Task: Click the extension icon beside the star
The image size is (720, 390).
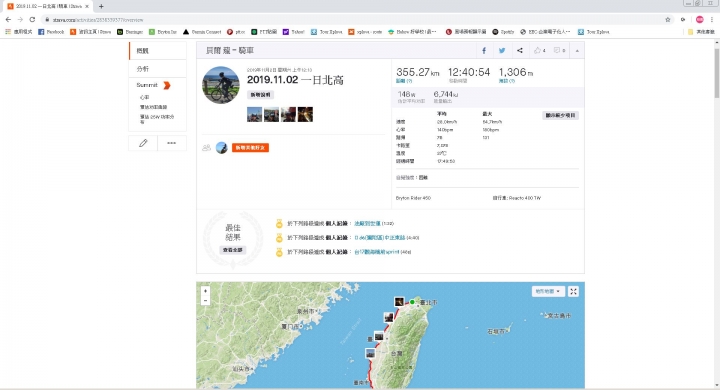Action: click(683, 19)
